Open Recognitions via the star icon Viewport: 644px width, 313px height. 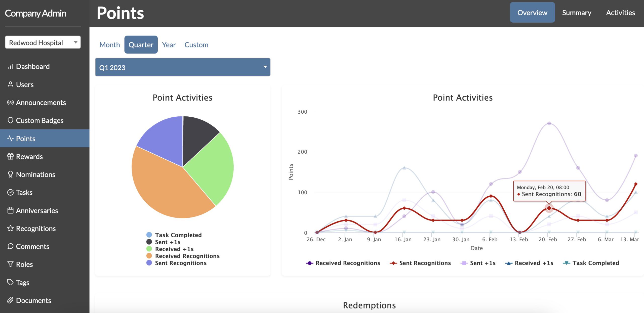coord(10,228)
